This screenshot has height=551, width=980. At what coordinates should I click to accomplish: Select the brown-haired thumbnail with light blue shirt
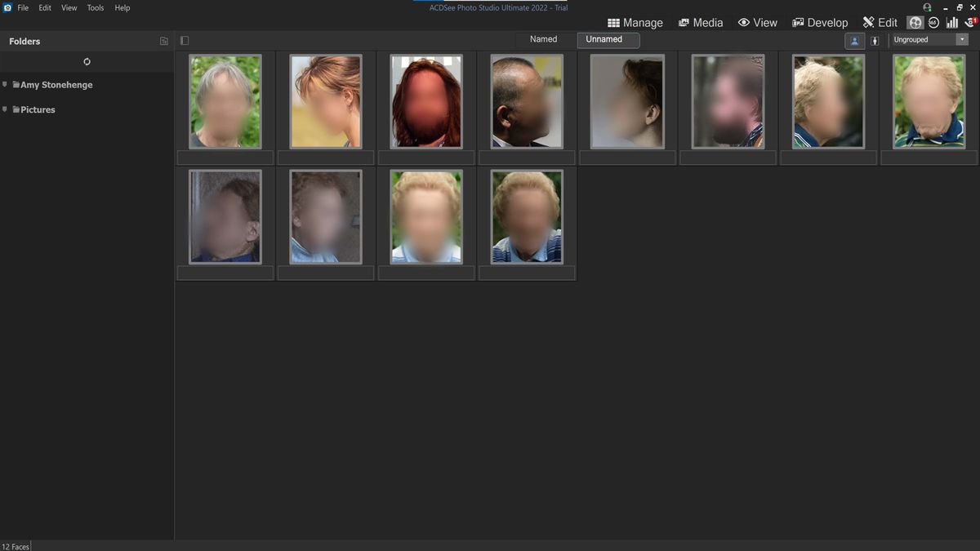[326, 216]
